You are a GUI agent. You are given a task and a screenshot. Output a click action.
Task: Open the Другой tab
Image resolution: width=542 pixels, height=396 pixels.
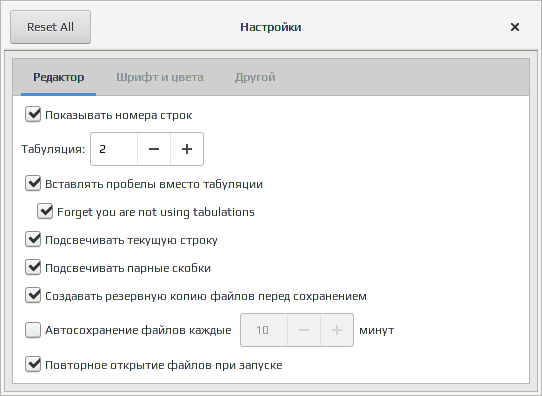pyautogui.click(x=255, y=77)
